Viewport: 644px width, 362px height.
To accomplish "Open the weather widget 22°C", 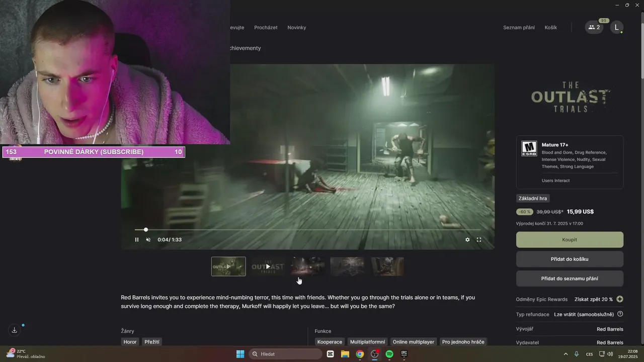I will [x=25, y=354].
